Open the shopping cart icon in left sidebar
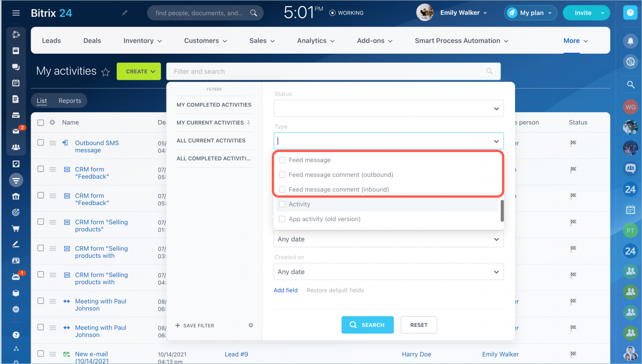 (x=16, y=229)
